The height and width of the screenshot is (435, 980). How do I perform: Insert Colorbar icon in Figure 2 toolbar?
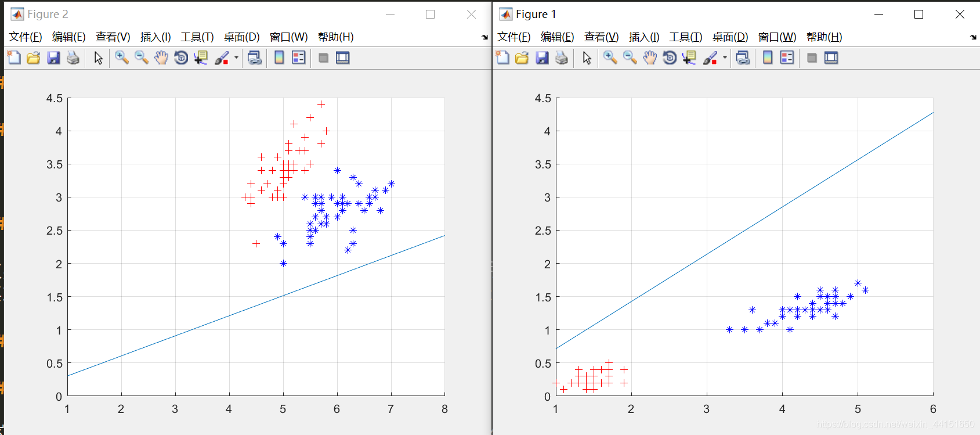click(x=279, y=57)
